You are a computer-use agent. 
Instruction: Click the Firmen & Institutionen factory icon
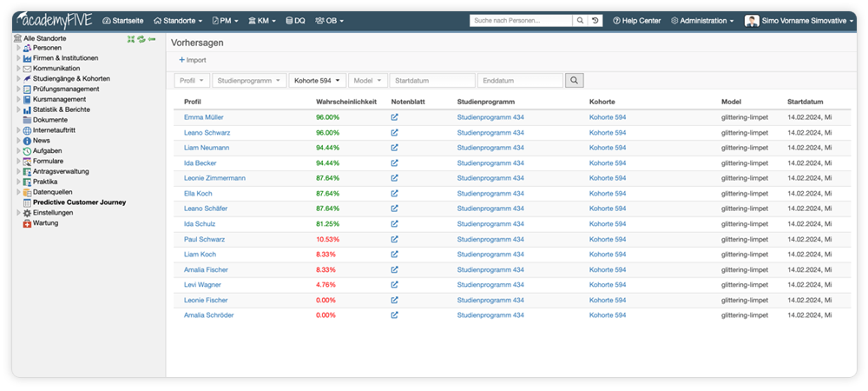(x=27, y=58)
